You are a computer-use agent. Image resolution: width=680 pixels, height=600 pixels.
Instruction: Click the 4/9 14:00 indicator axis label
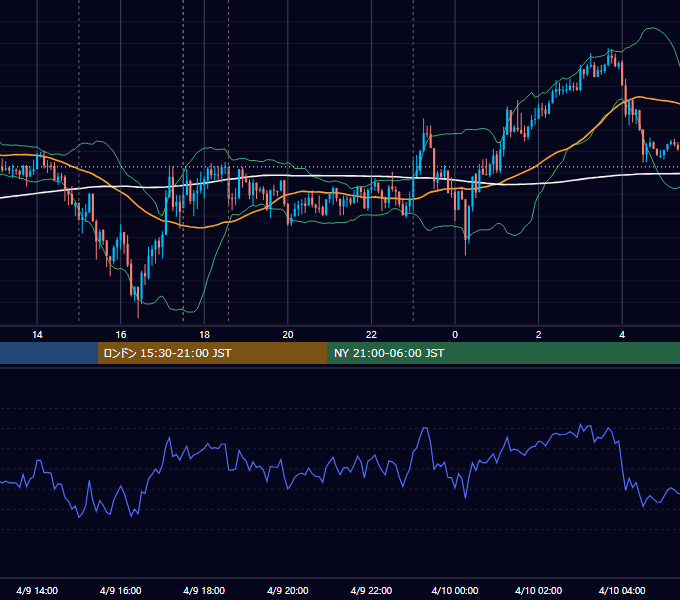click(x=37, y=590)
